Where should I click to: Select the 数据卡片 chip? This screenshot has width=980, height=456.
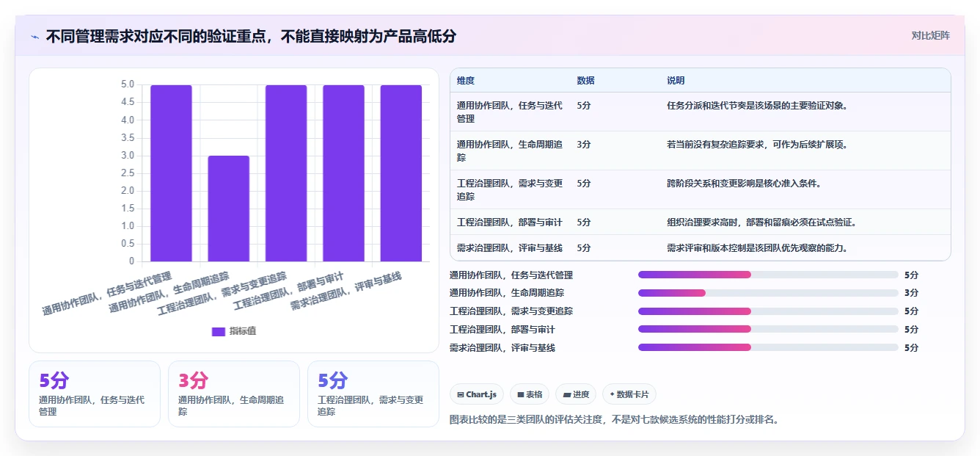tap(629, 394)
